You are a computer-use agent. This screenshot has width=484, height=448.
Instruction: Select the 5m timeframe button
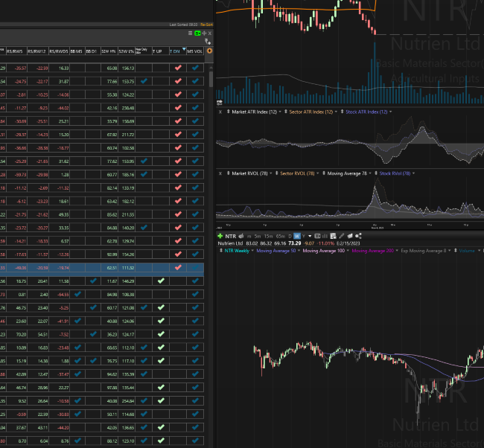[258, 236]
